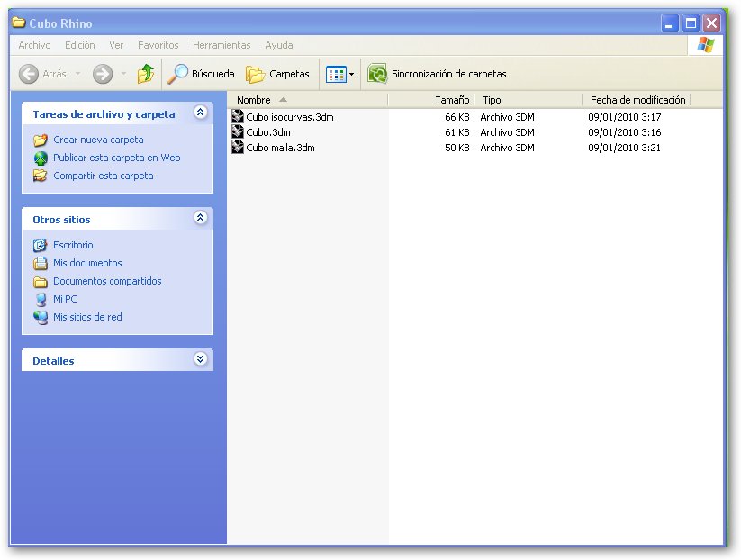Close the Cubo Rhino window
741x560 pixels.
tap(711, 23)
